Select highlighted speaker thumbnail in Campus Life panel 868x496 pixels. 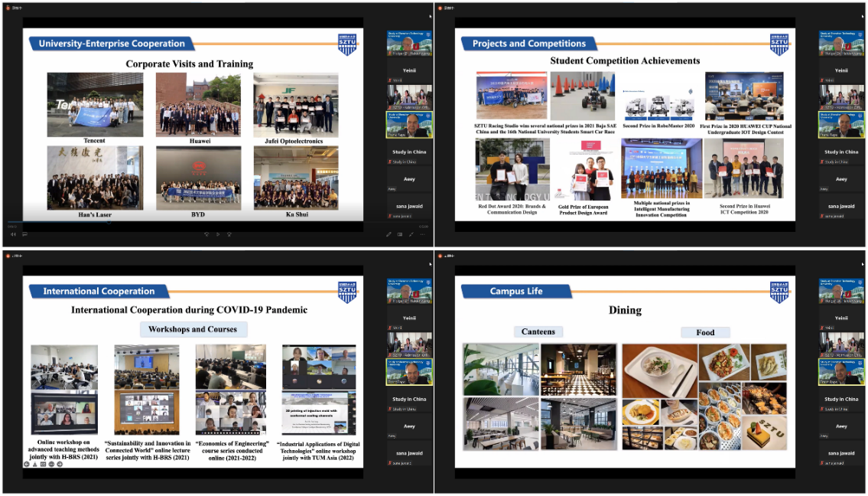841,372
